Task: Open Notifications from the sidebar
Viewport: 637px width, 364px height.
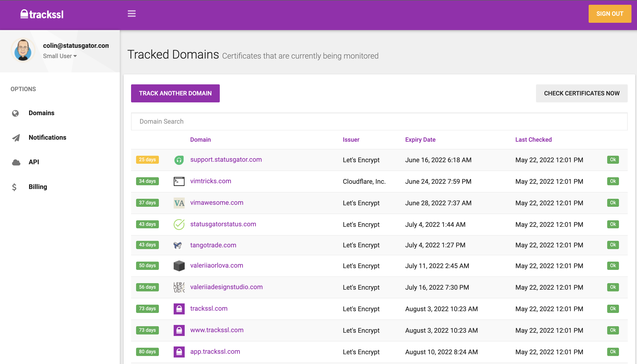Action: tap(47, 137)
